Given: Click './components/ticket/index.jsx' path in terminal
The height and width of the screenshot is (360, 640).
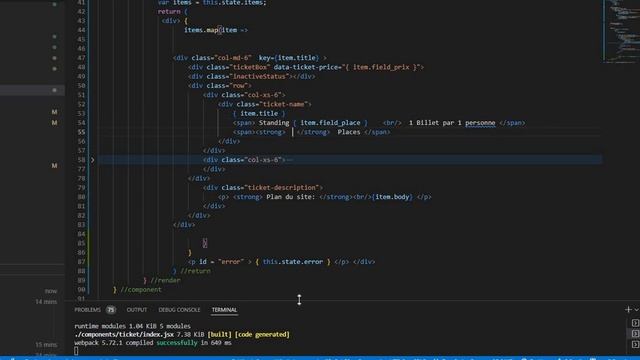Looking at the screenshot, I should [124, 335].
